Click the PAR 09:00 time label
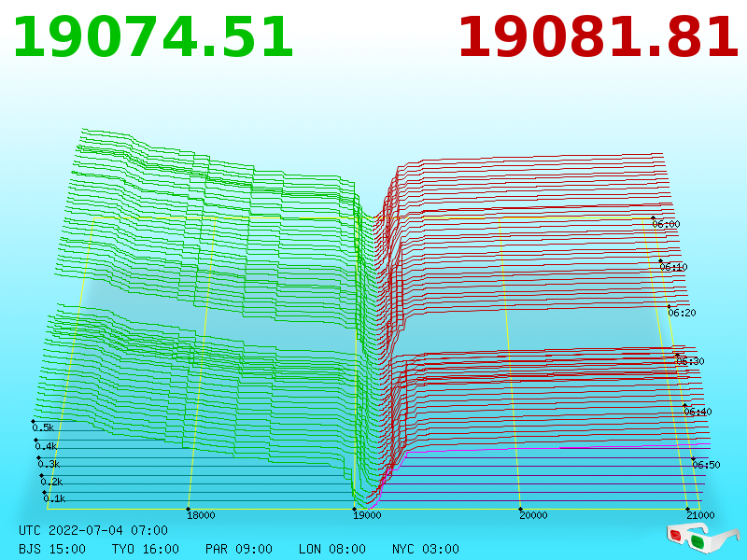Screen dimensions: 747x560 (x=239, y=549)
